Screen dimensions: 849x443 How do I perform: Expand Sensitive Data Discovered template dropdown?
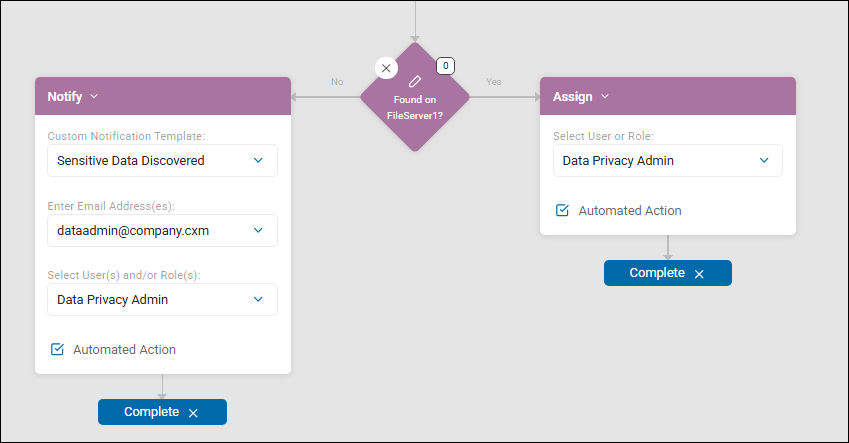[162, 160]
